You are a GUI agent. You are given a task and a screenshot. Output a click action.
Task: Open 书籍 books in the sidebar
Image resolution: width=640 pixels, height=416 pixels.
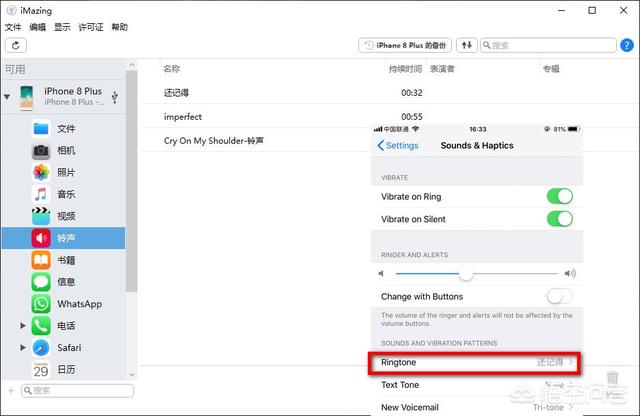tap(66, 260)
